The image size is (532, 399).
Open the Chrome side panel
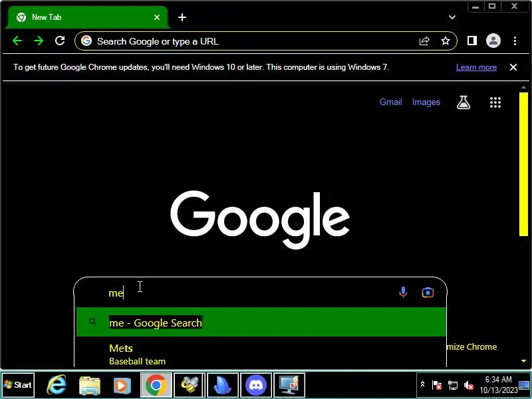(472, 41)
